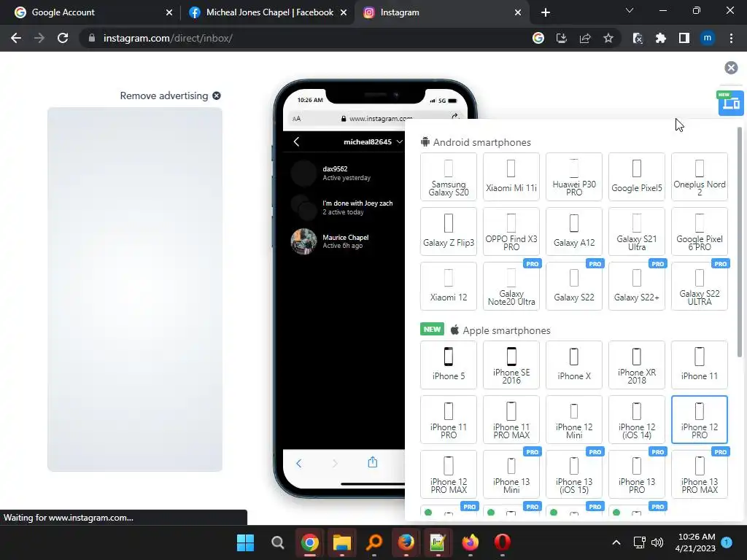Open a new browser tab
This screenshot has width=747, height=560.
coord(546,12)
